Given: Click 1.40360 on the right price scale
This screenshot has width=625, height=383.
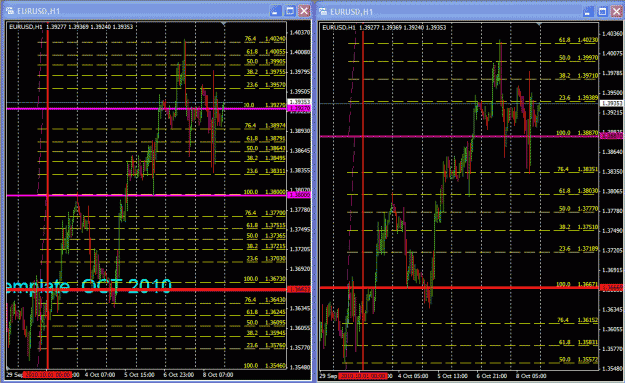Looking at the screenshot, I should (x=613, y=34).
